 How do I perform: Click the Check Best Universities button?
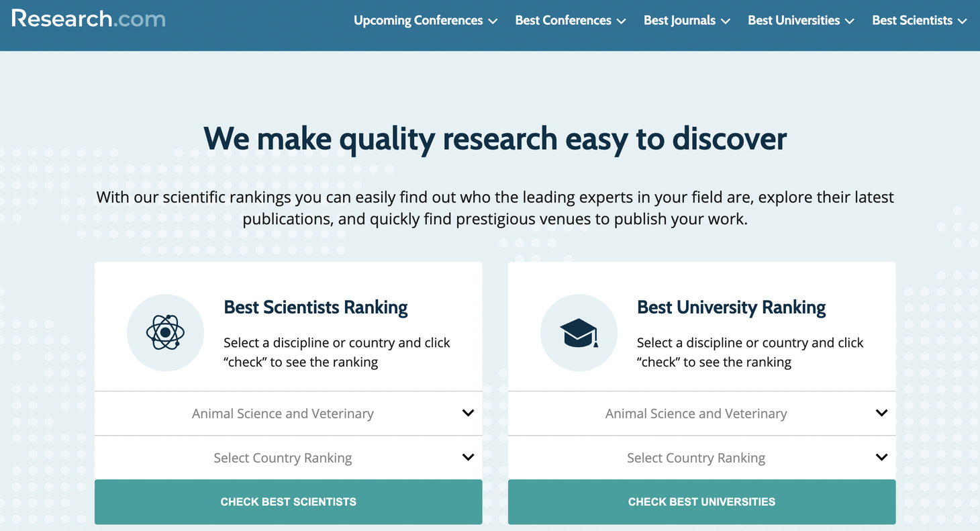(702, 501)
